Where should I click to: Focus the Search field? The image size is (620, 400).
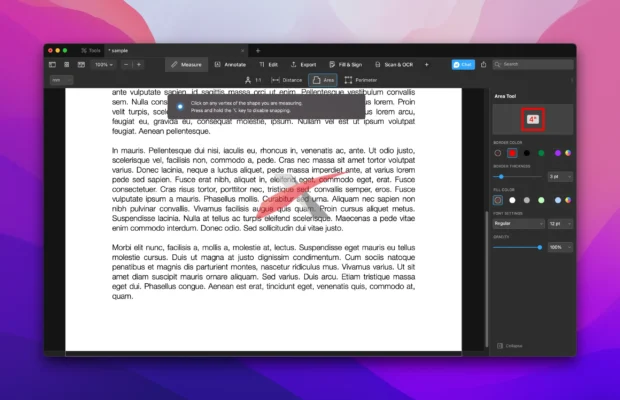tap(533, 64)
